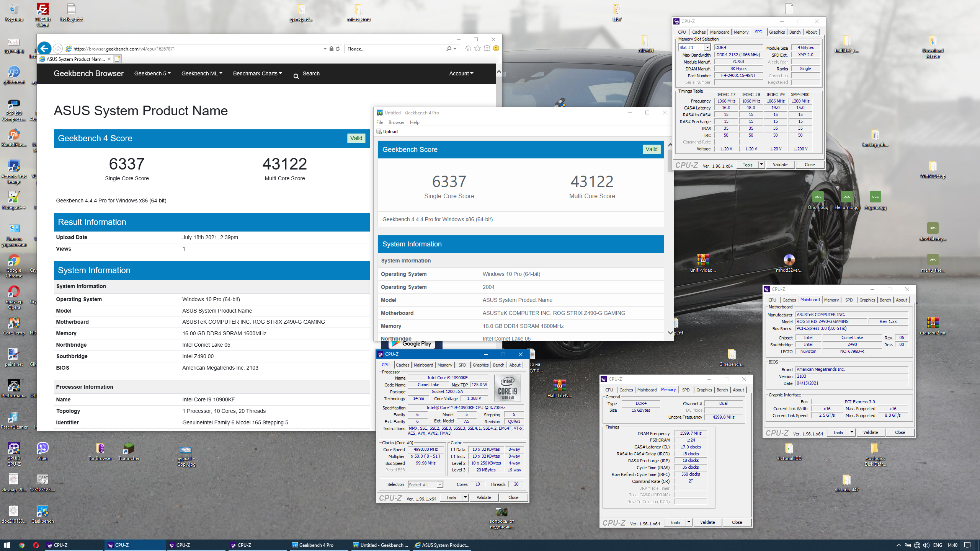Open the Opera icon in taskbar

[x=36, y=545]
